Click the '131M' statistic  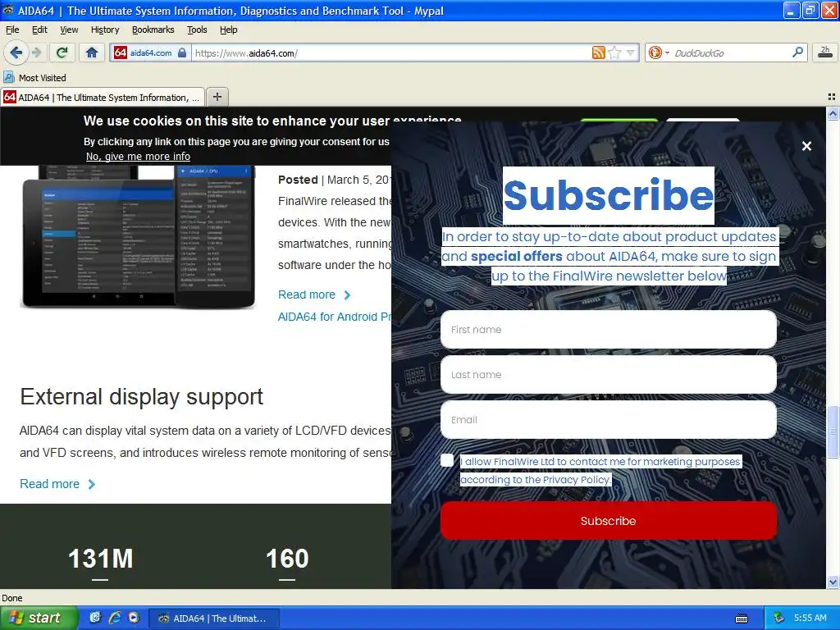coord(101,559)
